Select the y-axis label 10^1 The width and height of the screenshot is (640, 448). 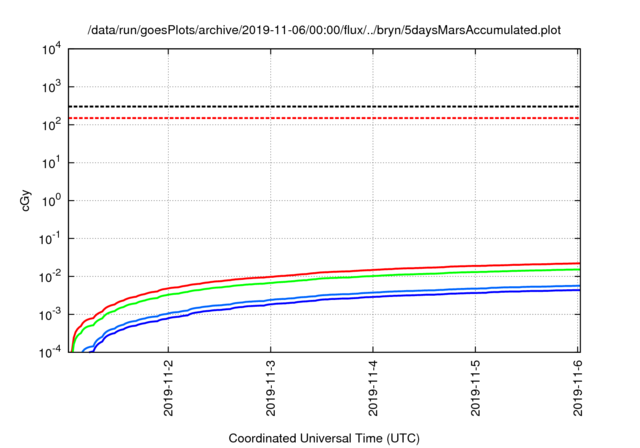[x=51, y=163]
